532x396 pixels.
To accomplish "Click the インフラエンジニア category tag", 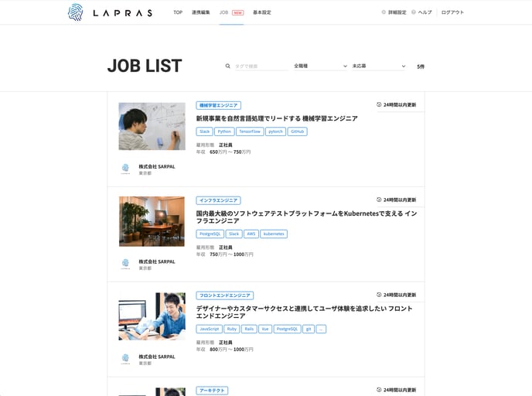I will coord(219,200).
